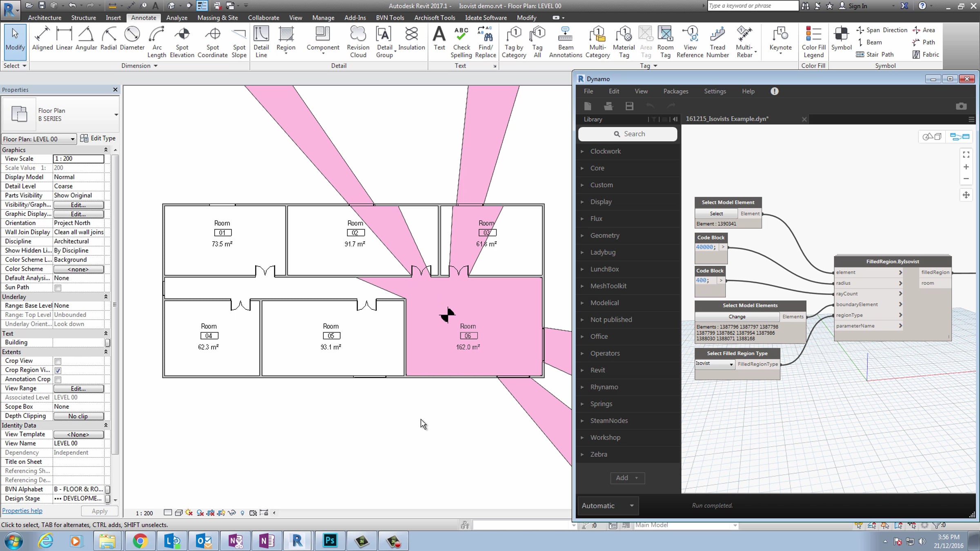Click the Edit Type button
The height and width of the screenshot is (551, 980).
[98, 138]
